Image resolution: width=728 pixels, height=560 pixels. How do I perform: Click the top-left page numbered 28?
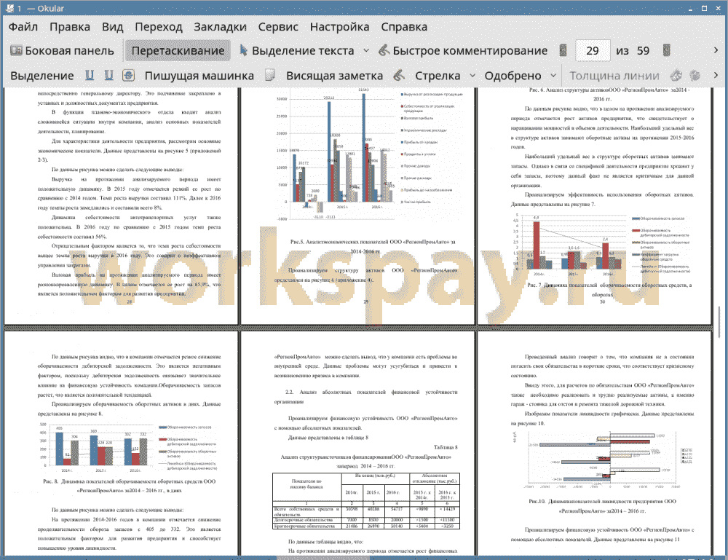coord(121,205)
